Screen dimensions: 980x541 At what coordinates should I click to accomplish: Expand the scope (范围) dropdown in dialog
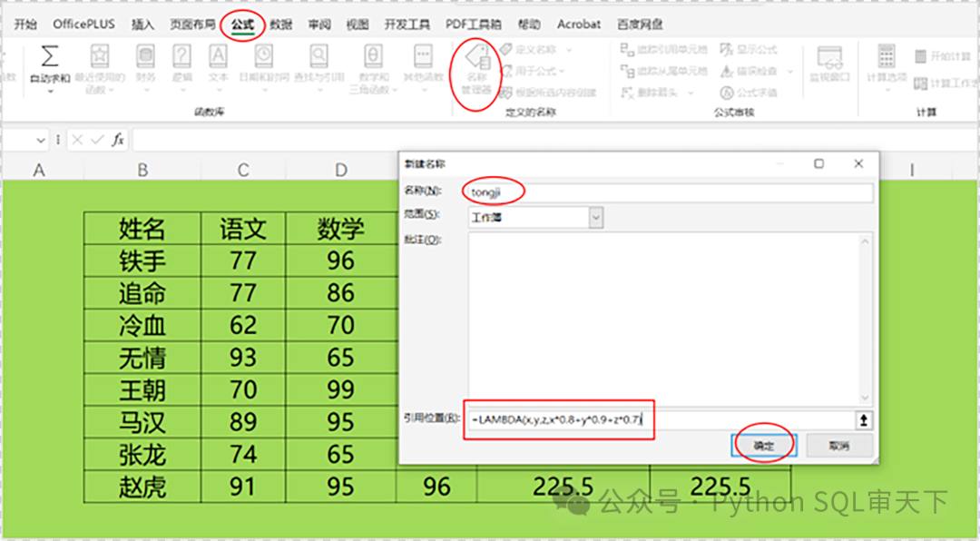[595, 217]
